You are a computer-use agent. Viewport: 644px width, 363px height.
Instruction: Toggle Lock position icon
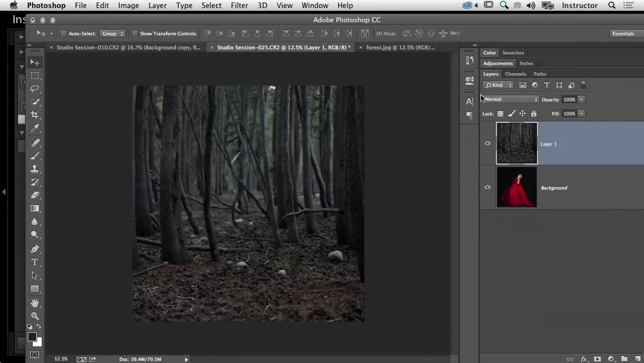pyautogui.click(x=522, y=114)
